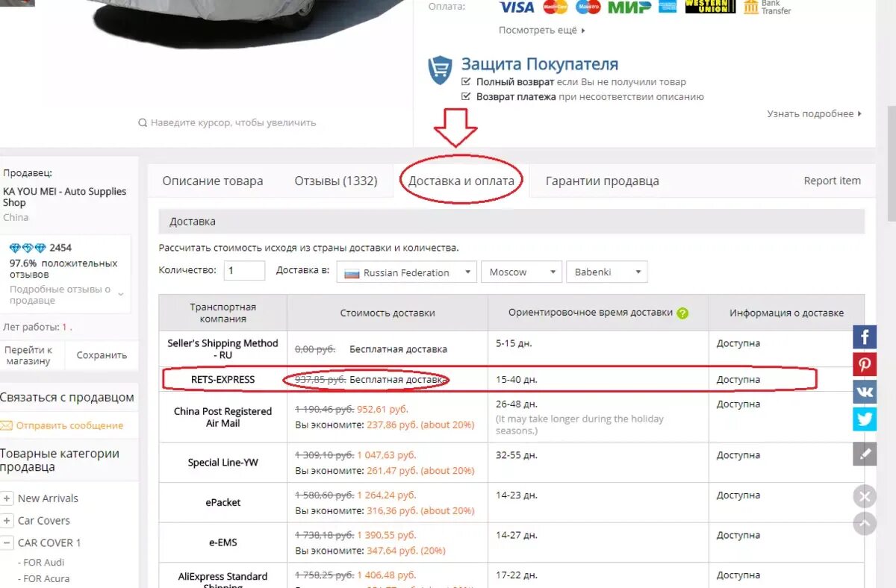This screenshot has width=896, height=588.
Task: Share on VK via sidebar icon
Action: pyautogui.click(x=865, y=392)
